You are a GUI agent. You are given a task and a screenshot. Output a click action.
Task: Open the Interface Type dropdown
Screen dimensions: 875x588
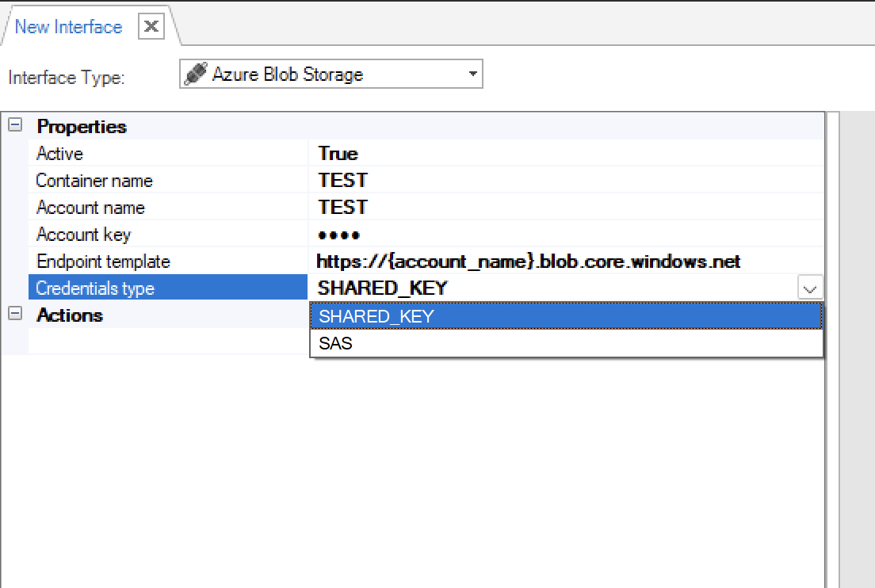coord(472,74)
